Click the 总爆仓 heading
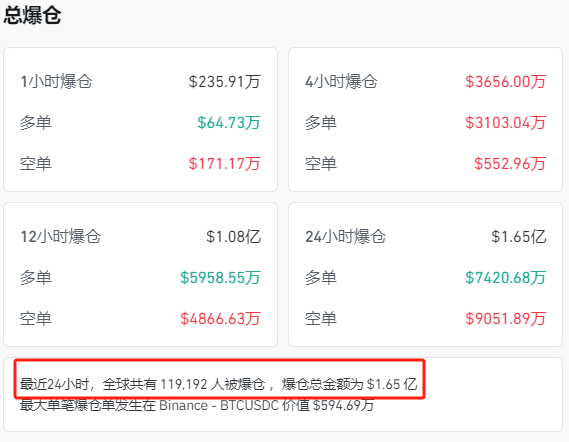Viewport: 569px width, 442px height. pos(32,16)
